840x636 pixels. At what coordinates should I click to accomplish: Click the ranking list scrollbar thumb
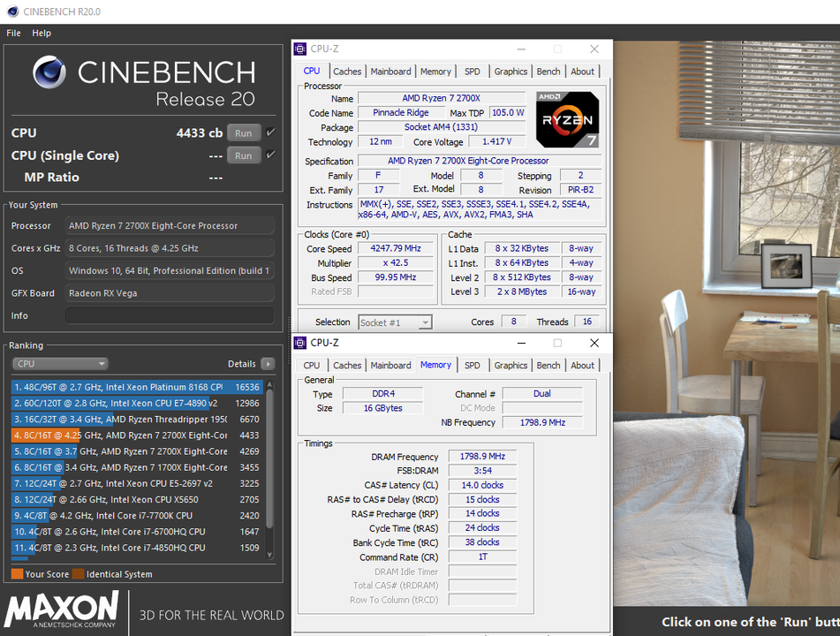[269, 458]
